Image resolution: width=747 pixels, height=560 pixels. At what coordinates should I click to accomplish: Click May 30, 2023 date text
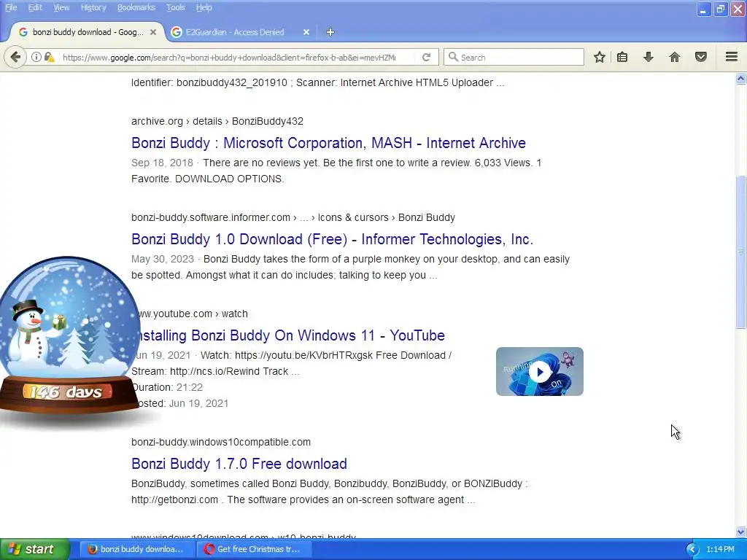tap(163, 259)
